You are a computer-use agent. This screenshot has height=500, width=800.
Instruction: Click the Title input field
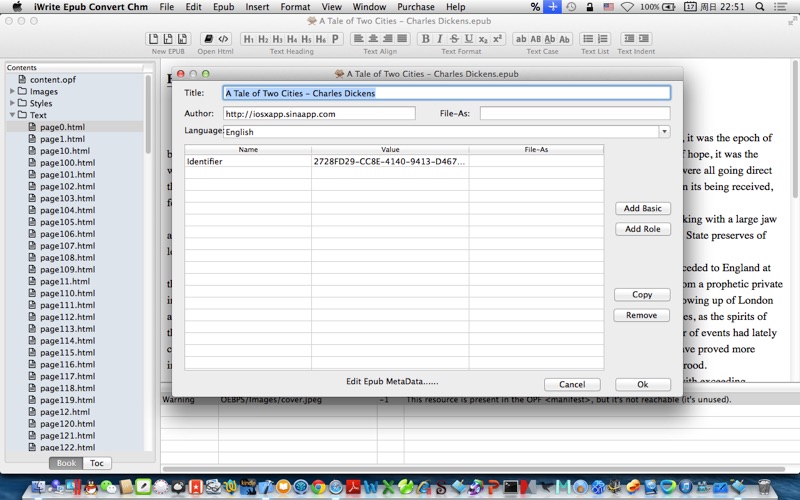click(x=446, y=93)
